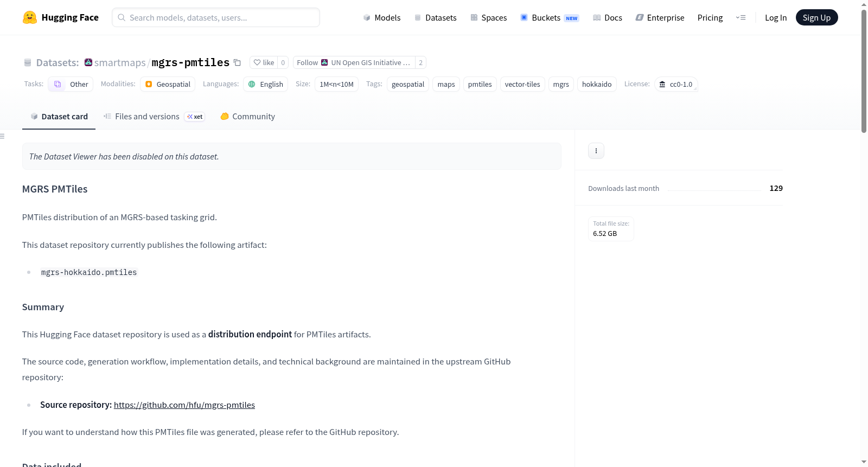This screenshot has height=467, width=868.
Task: Focus the search models, datasets, users field
Action: 216,17
